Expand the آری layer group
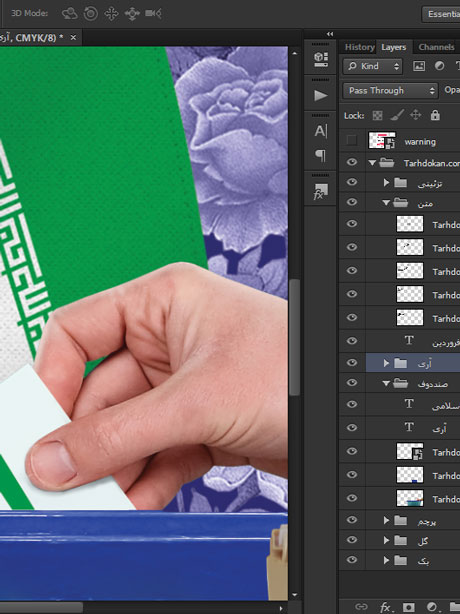Image resolution: width=460 pixels, height=614 pixels. point(386,363)
